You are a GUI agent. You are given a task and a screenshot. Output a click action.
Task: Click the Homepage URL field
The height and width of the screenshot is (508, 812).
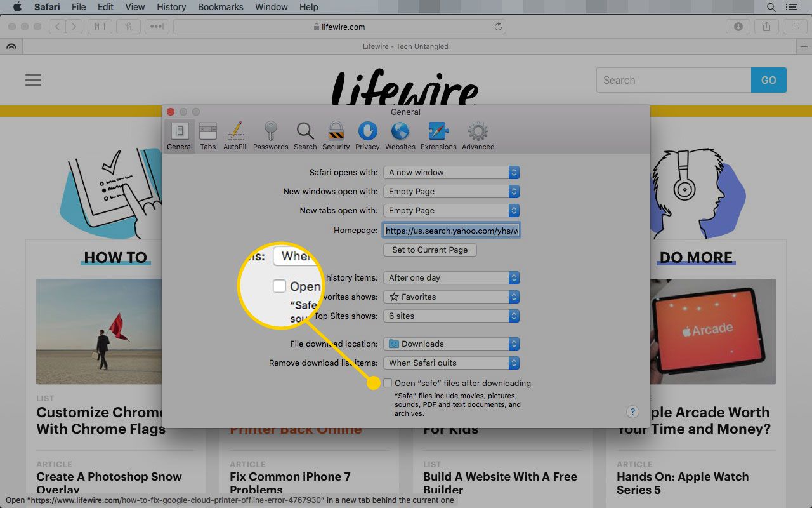[x=452, y=231]
